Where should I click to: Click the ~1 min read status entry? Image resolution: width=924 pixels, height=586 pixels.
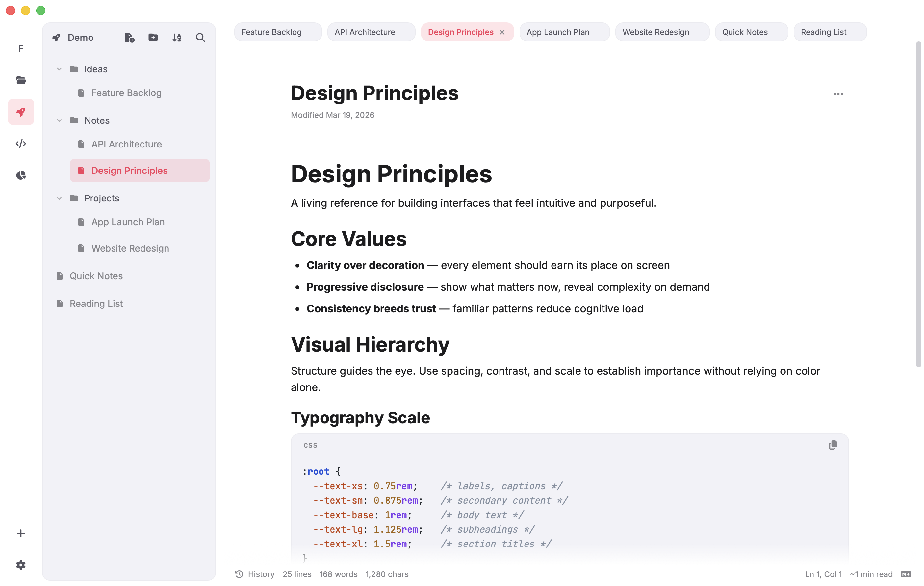(x=871, y=574)
